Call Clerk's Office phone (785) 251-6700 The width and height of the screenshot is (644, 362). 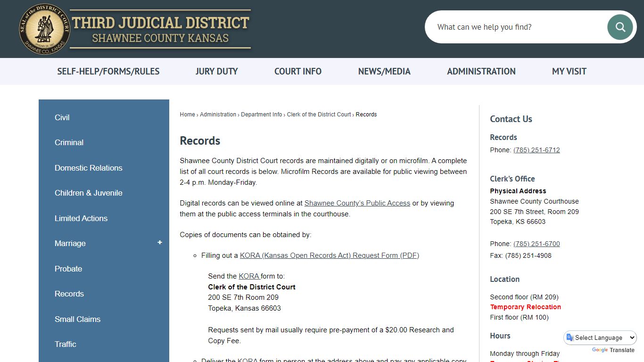point(537,244)
